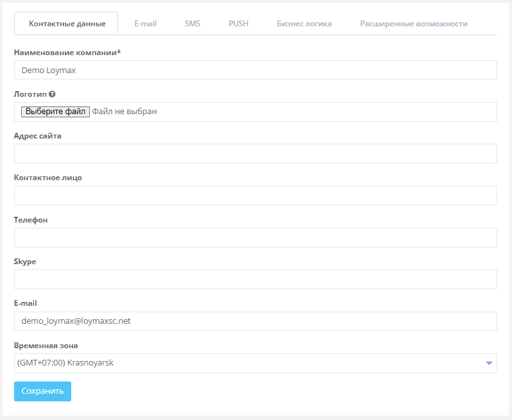Click the Контактное лицо input field
The image size is (512, 420).
255,196
